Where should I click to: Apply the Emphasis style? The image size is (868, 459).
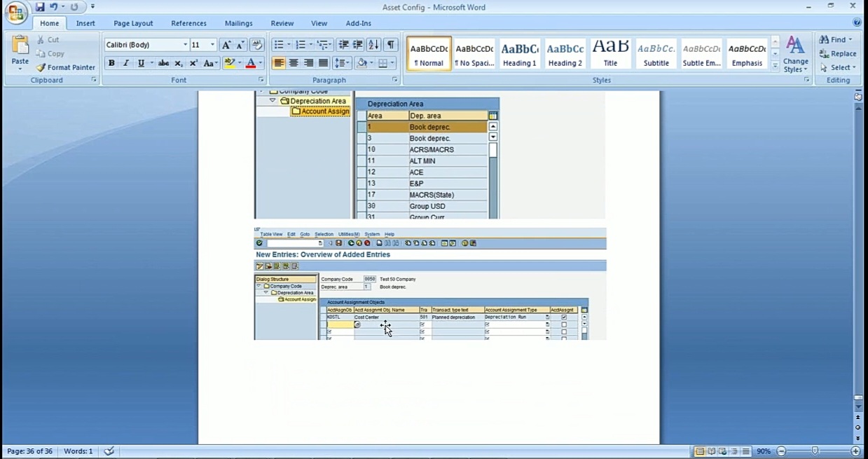pyautogui.click(x=747, y=54)
